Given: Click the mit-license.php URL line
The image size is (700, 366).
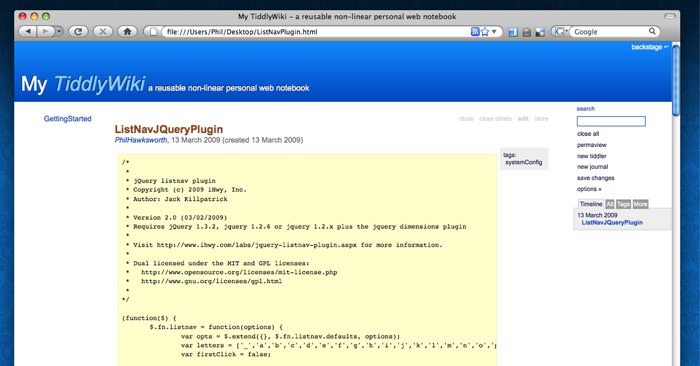Looking at the screenshot, I should [239, 272].
